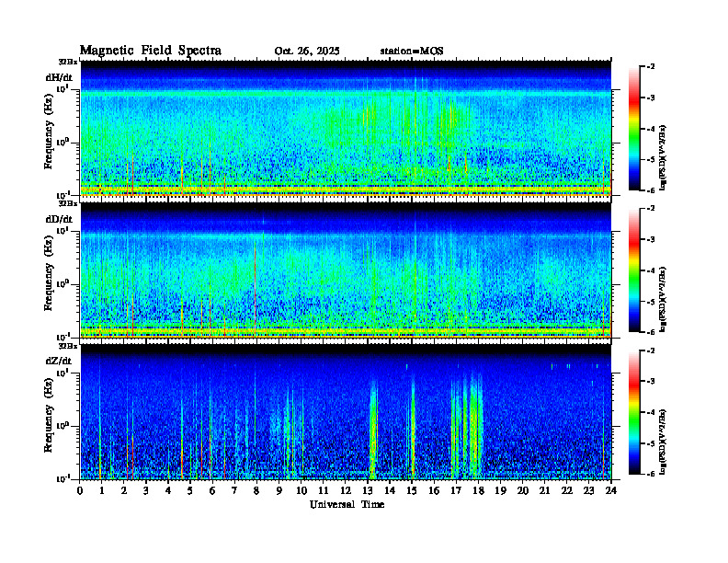Click hour 6 on the Universal Time axis
728x563 pixels.
(x=212, y=491)
